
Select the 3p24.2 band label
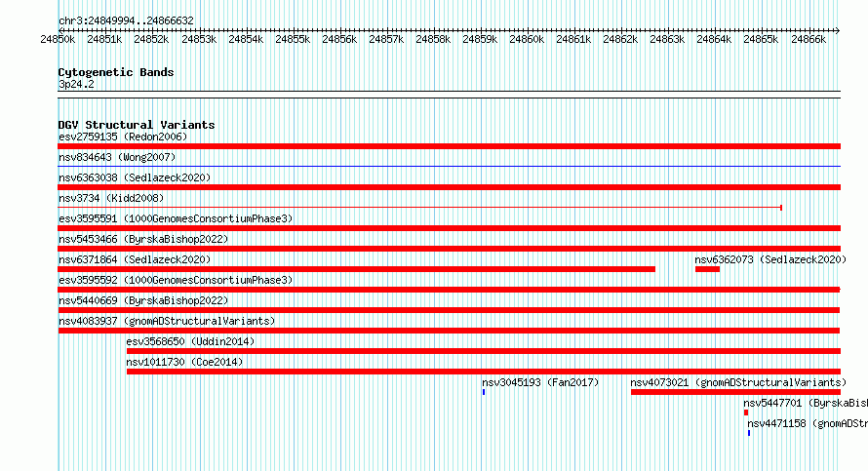click(x=76, y=84)
